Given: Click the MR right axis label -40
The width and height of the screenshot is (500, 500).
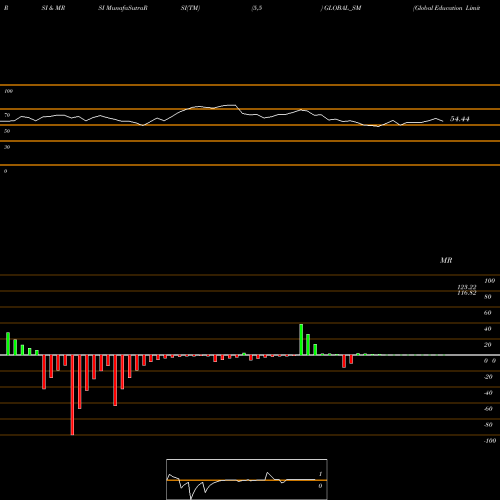Looking at the screenshot, I should pyautogui.click(x=488, y=393).
